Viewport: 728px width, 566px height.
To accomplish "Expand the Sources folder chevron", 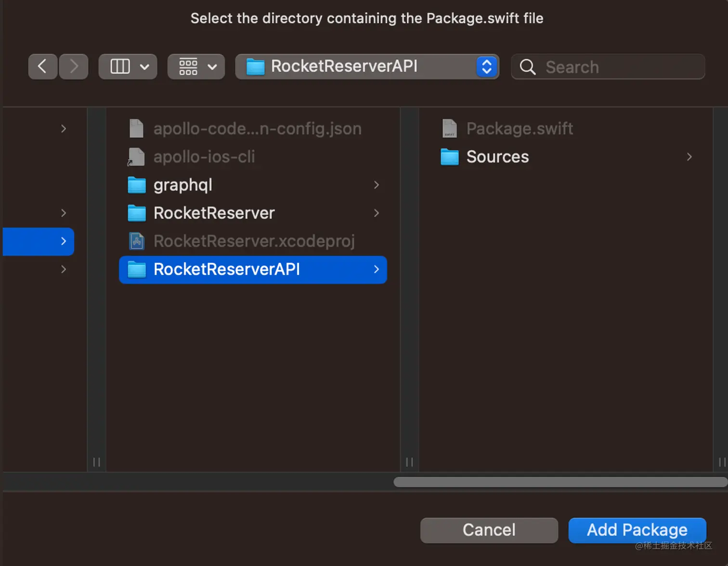I will pos(689,157).
